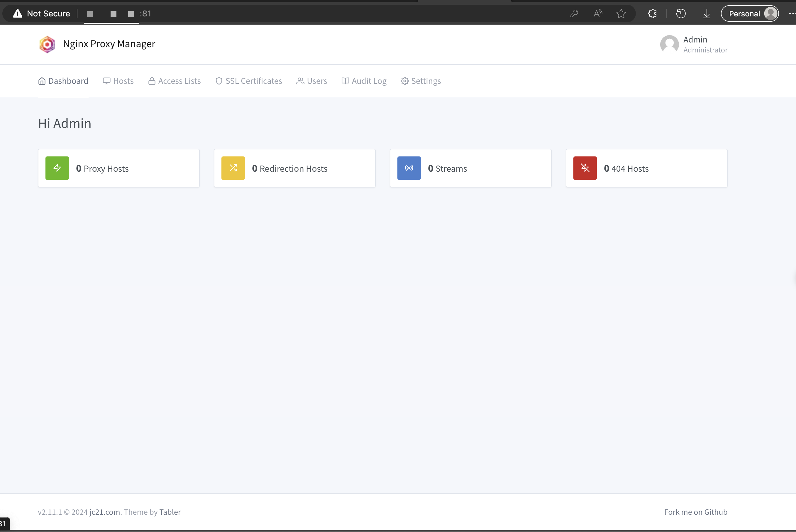Open the browser downloads arrow icon
796x532 pixels.
pyautogui.click(x=707, y=13)
